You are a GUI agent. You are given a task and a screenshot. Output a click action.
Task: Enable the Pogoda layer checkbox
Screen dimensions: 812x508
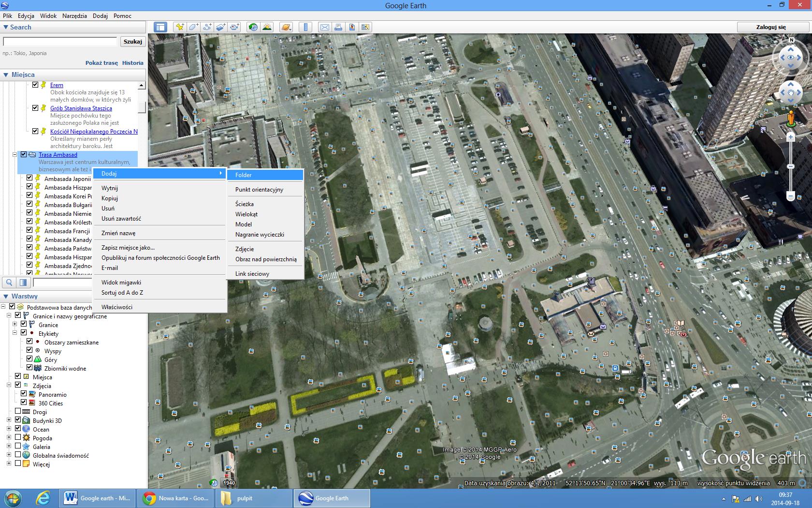click(18, 437)
